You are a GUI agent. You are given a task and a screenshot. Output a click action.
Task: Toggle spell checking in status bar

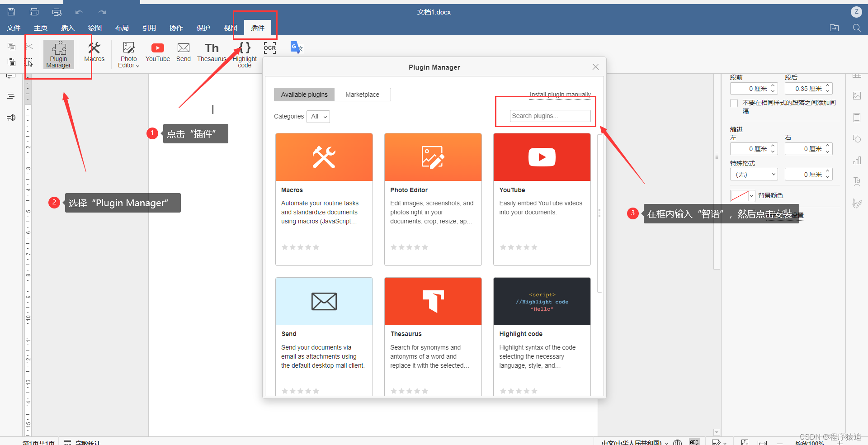coord(694,442)
